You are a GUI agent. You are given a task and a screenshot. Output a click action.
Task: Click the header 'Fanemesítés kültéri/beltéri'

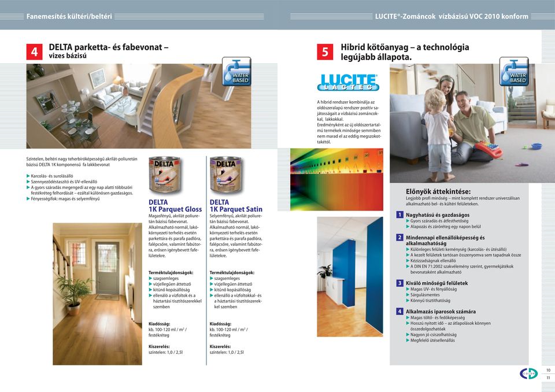click(69, 16)
